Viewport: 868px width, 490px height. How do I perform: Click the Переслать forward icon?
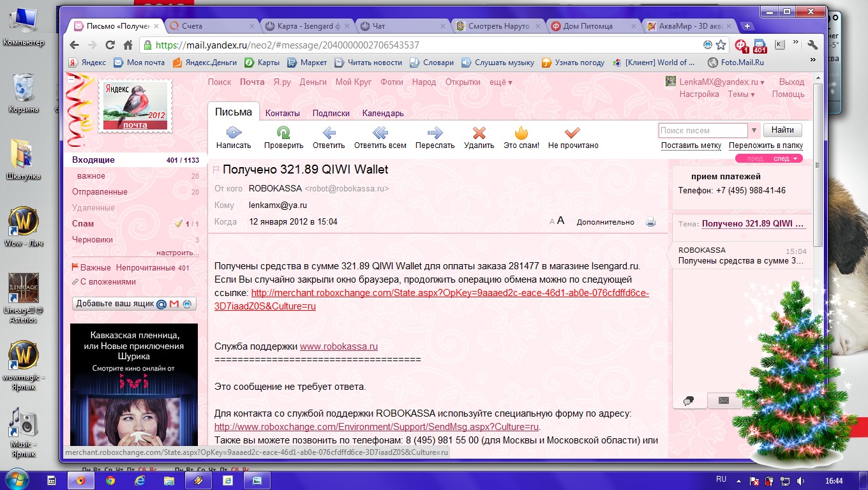pos(435,133)
